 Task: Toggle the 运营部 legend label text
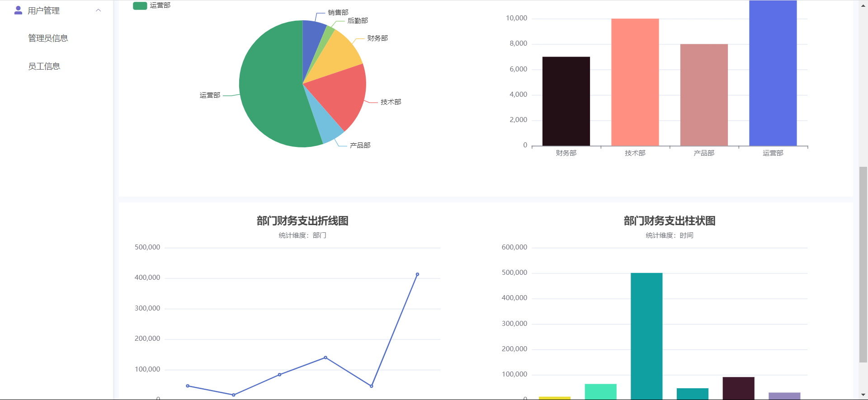160,5
